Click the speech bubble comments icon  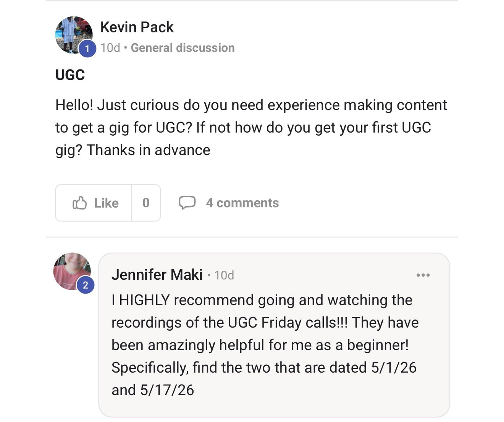pyautogui.click(x=187, y=203)
